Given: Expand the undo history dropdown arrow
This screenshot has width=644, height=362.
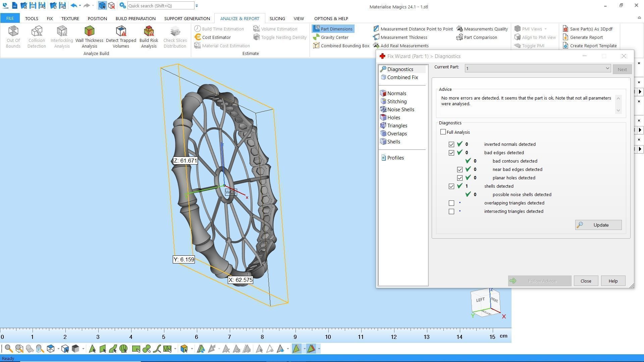Looking at the screenshot, I should click(80, 6).
